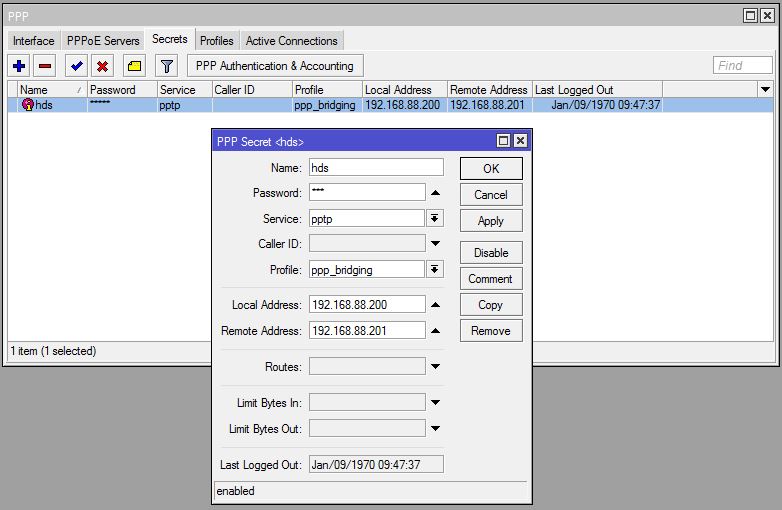Expand the Limit Bytes In arrow
This screenshot has height=510, width=782.
(435, 402)
